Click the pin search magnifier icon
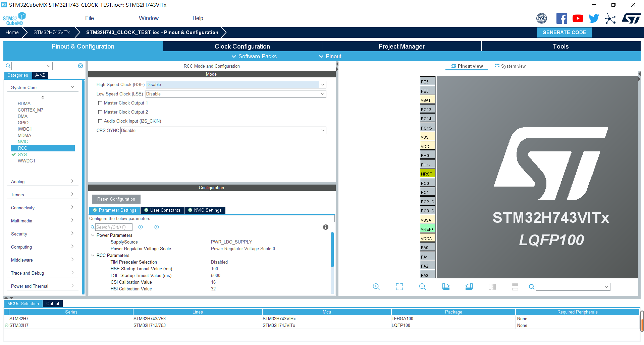The width and height of the screenshot is (644, 345). (x=532, y=287)
